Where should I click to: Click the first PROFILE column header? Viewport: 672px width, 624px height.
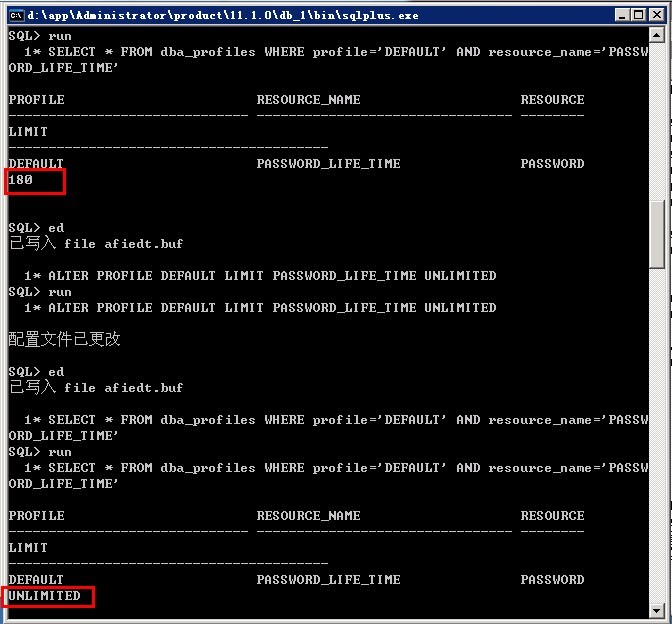pos(36,100)
